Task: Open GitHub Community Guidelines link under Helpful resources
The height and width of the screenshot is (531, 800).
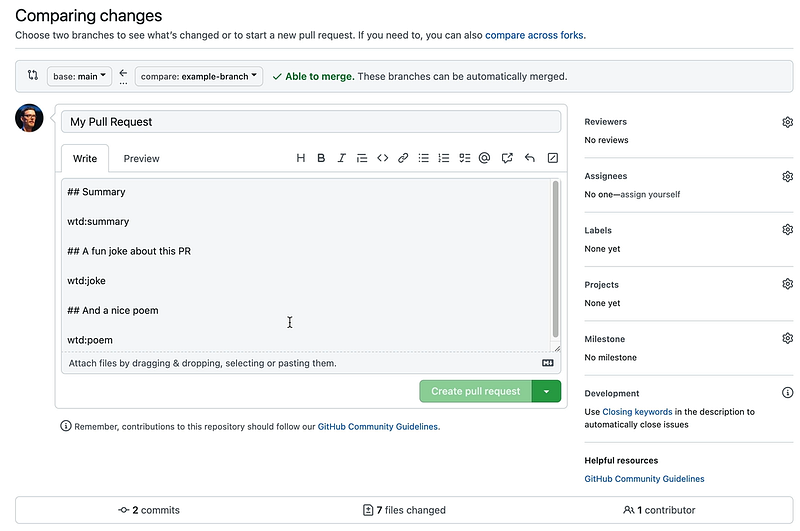Action: pyautogui.click(x=644, y=479)
